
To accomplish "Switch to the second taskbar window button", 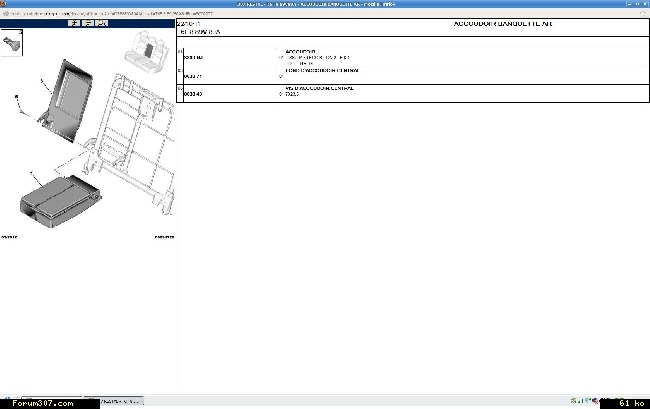I will coord(114,401).
